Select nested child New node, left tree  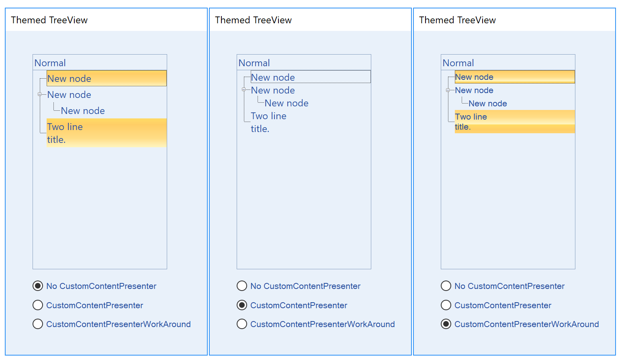[83, 111]
